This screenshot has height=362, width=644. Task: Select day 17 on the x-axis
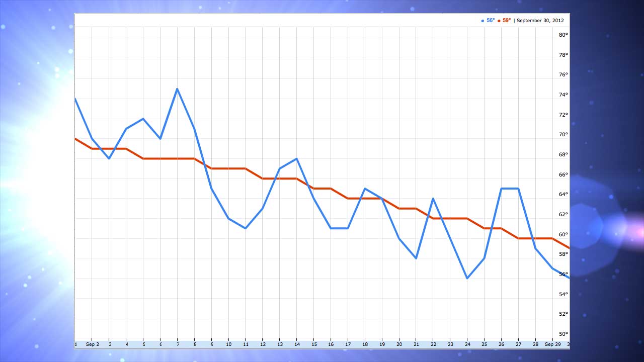[348, 344]
